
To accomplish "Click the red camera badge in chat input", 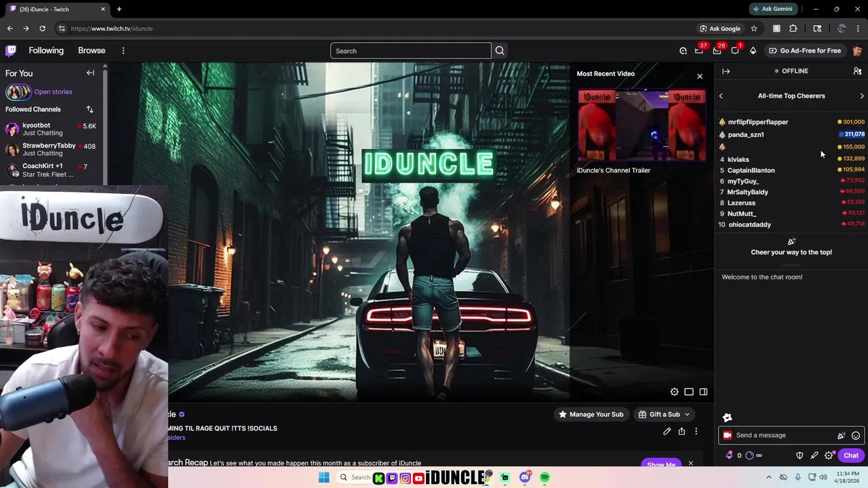I will point(728,435).
